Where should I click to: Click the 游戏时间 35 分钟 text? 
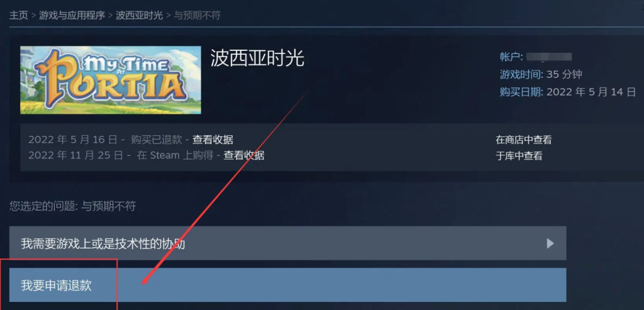[541, 74]
